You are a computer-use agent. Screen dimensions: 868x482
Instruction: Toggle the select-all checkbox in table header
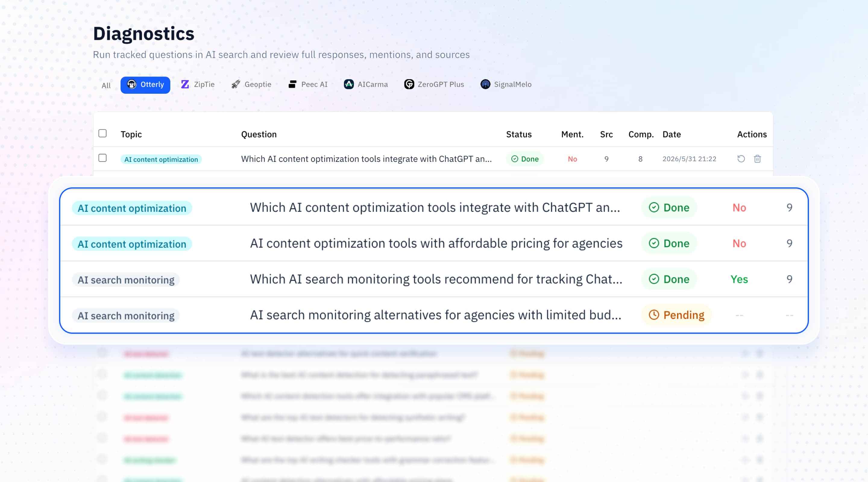tap(102, 133)
